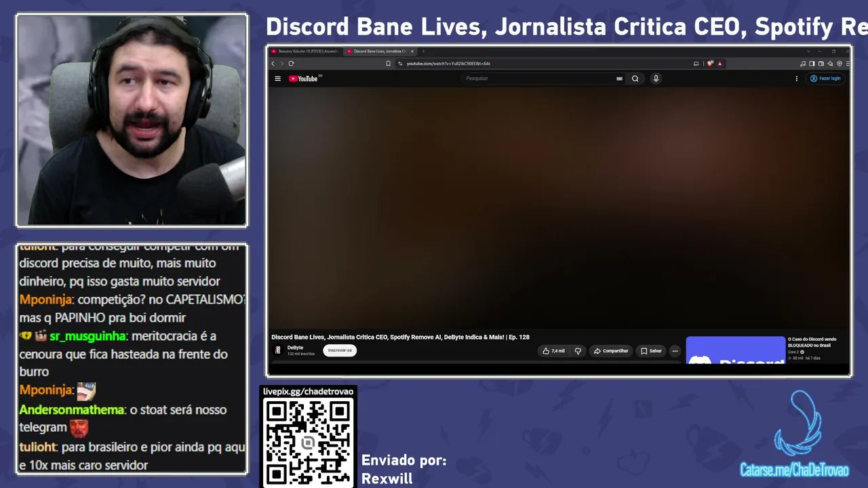Image resolution: width=868 pixels, height=488 pixels.
Task: Click the video player area
Action: [559, 207]
